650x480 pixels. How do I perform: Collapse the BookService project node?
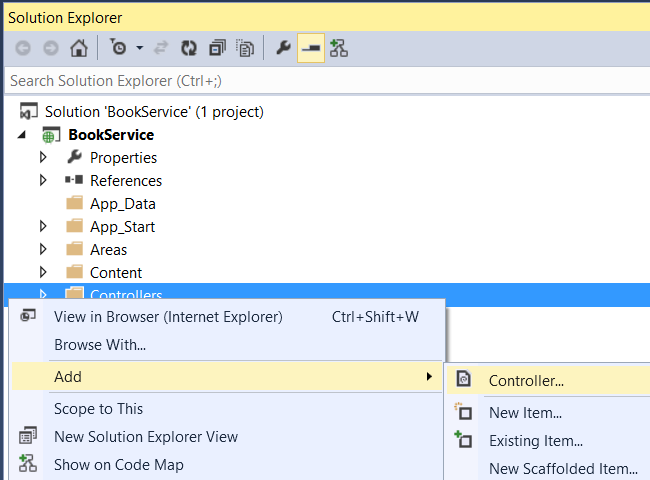pos(23,134)
